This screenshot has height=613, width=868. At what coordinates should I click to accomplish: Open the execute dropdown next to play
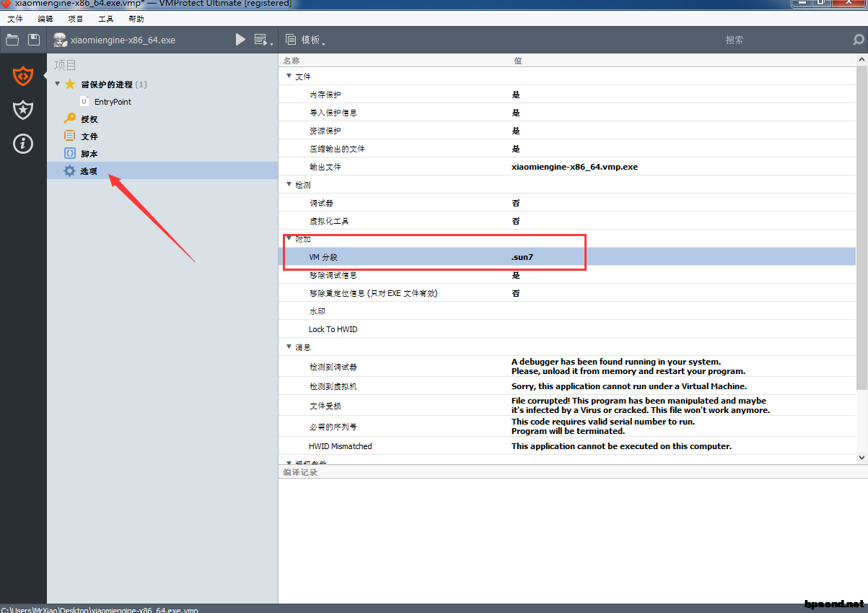(263, 40)
